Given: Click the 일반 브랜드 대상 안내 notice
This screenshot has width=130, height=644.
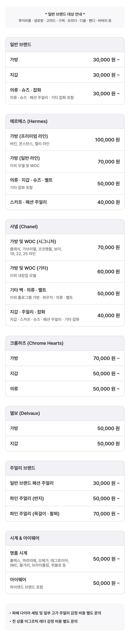Looking at the screenshot, I should coord(65,17).
